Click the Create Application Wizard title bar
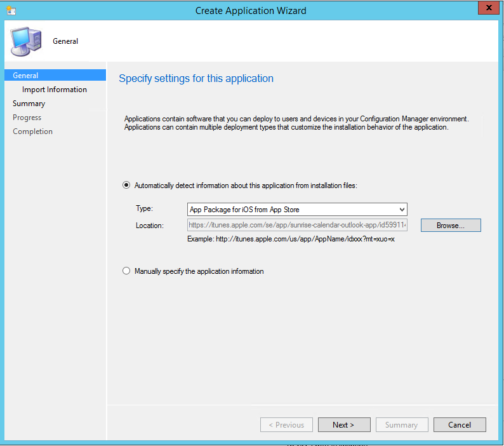Screen dimensions: 504x446 pos(251,10)
